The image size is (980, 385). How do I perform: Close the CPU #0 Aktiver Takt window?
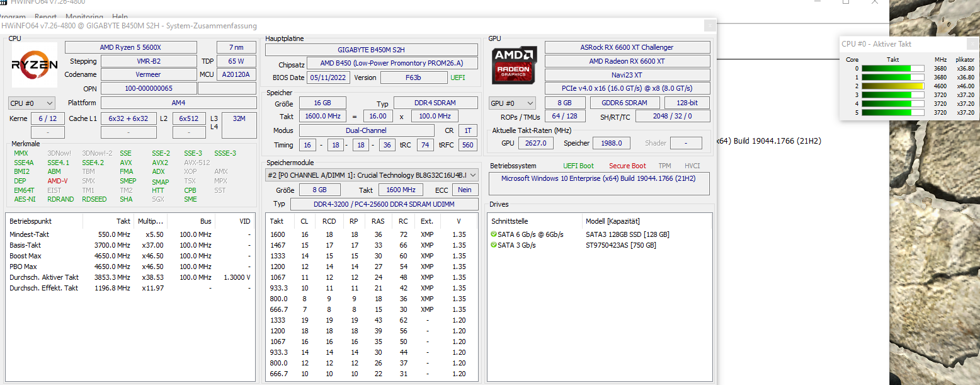(x=972, y=43)
